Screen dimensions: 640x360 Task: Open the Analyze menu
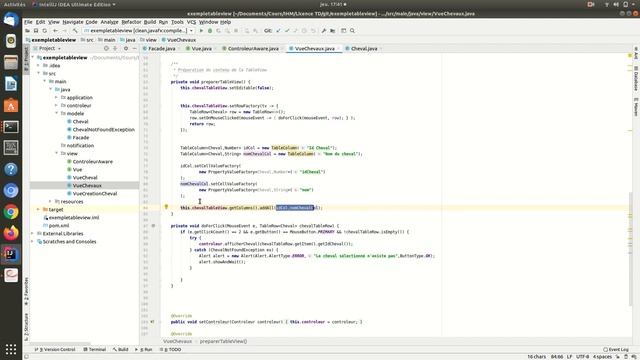click(109, 22)
